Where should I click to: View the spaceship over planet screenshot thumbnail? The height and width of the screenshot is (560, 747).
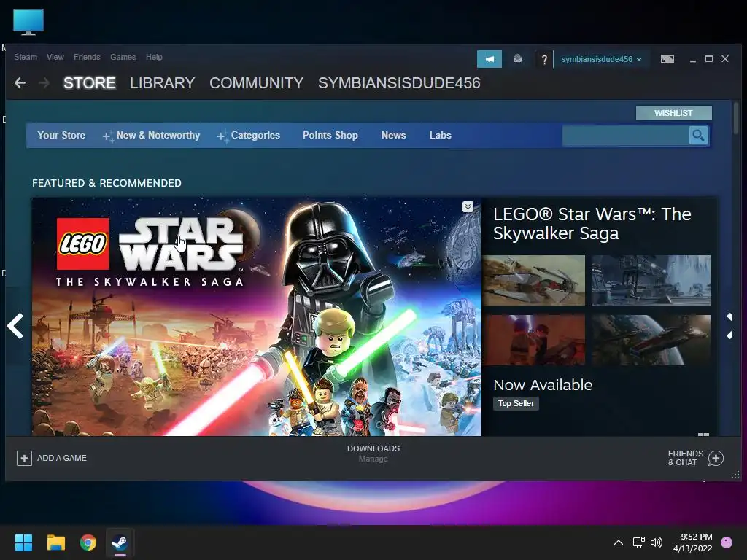click(x=651, y=340)
